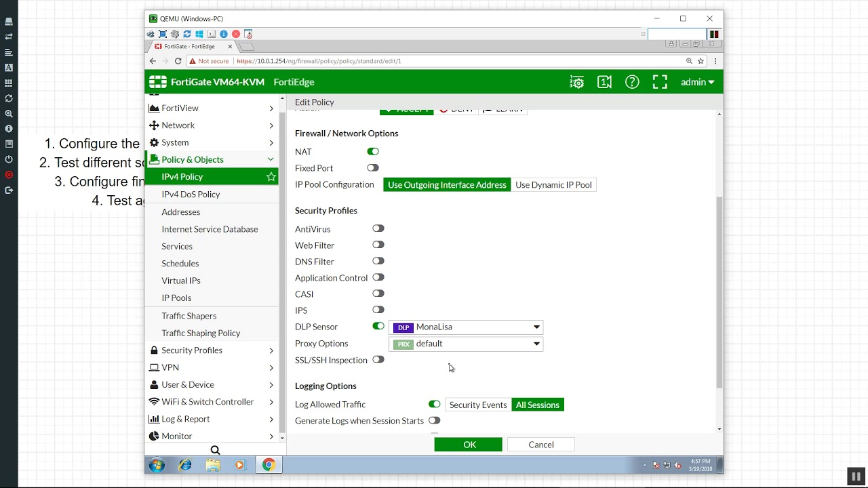Click the power icon in left sidebar
The image size is (868, 488).
tap(9, 159)
